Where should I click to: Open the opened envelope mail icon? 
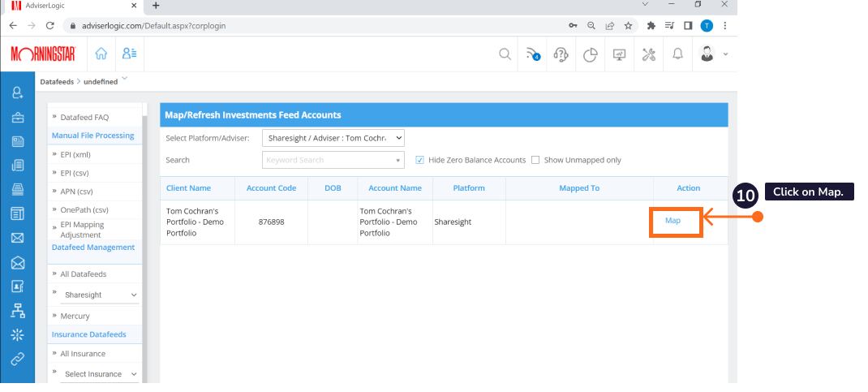click(18, 262)
